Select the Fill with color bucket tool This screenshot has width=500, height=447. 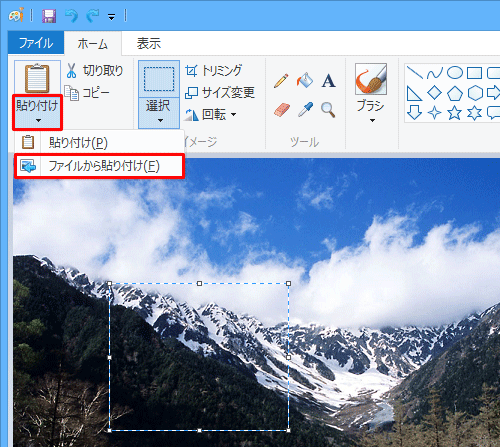pos(305,81)
